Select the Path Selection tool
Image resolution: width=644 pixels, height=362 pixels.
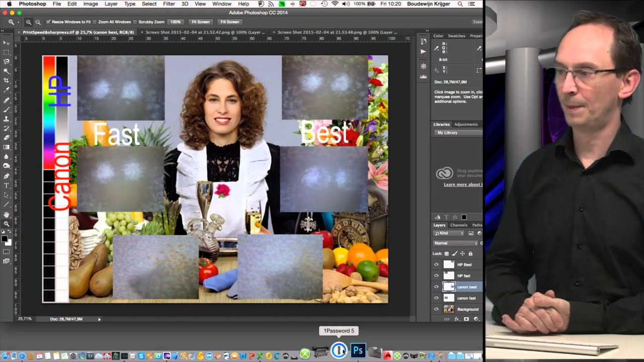(7, 195)
